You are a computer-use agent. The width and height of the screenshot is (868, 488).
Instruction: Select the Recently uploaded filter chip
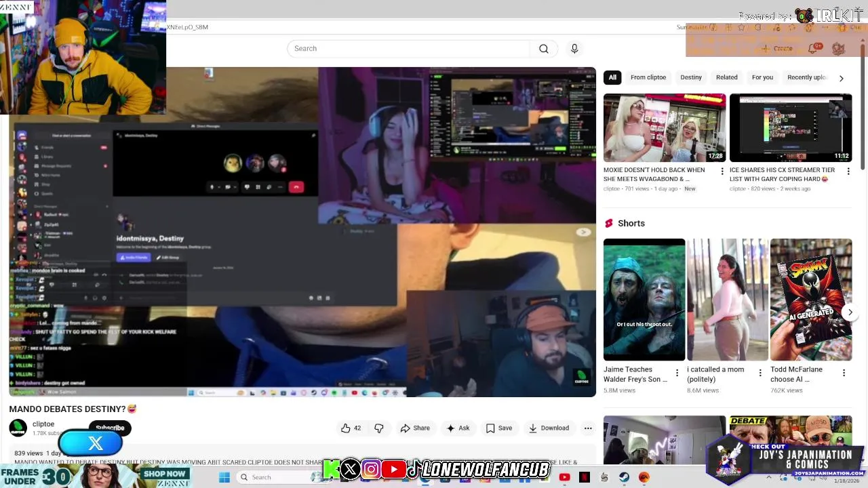807,77
